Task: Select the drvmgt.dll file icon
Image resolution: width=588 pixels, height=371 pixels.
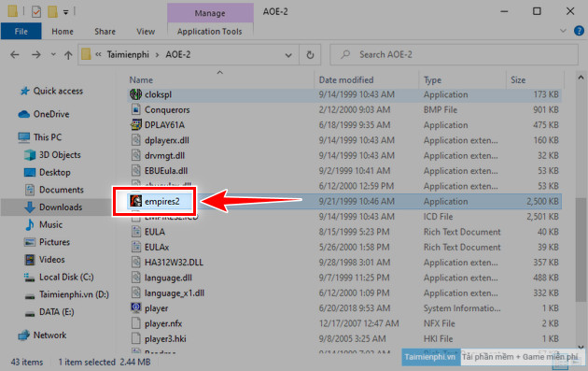Action: tap(135, 155)
